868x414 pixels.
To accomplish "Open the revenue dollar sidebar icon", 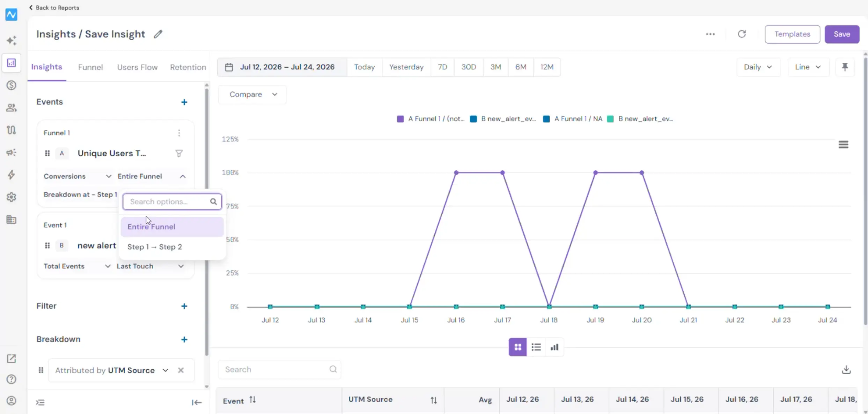I will tap(11, 85).
